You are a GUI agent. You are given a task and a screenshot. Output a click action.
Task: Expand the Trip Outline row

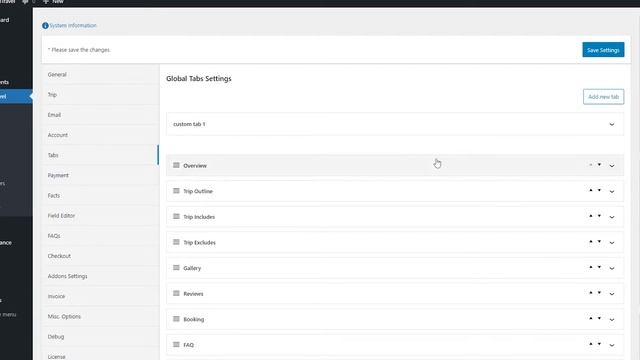[611, 191]
